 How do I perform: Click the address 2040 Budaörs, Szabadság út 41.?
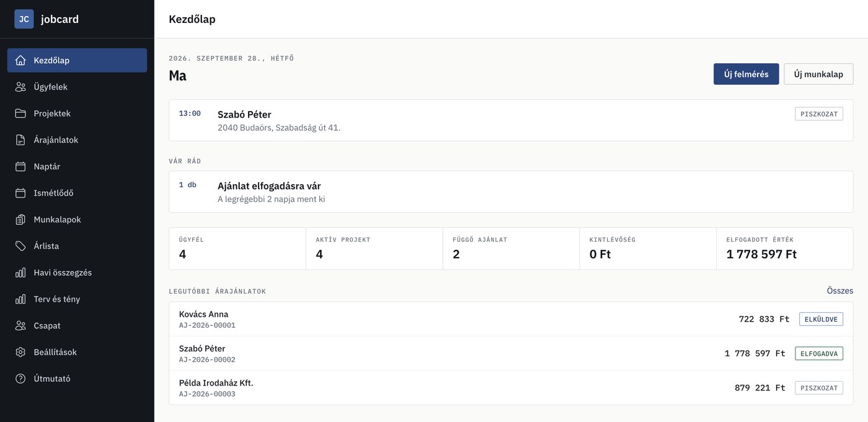[279, 128]
